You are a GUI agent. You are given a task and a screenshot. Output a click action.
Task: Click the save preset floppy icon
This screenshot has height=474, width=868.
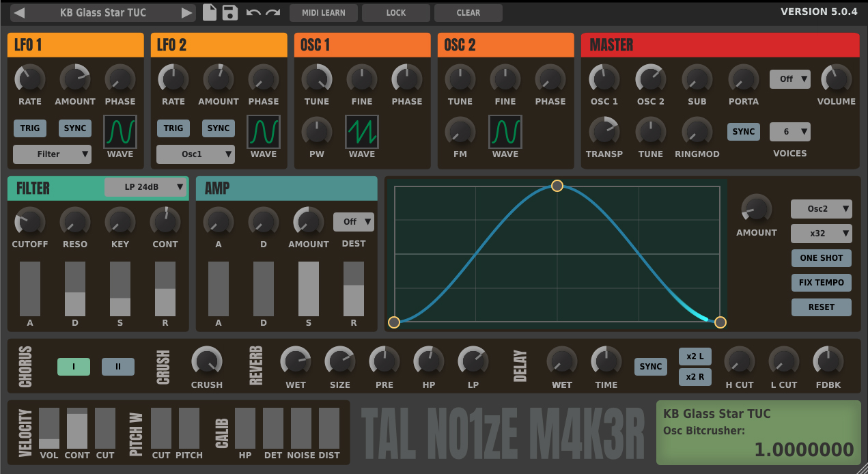(x=230, y=12)
